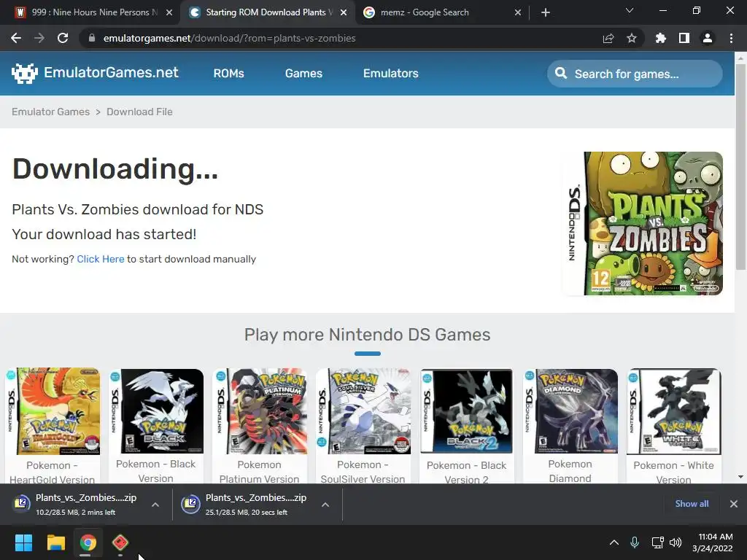This screenshot has height=560, width=747.
Task: Click the page scrollbar up arrow
Action: pyautogui.click(x=740, y=58)
